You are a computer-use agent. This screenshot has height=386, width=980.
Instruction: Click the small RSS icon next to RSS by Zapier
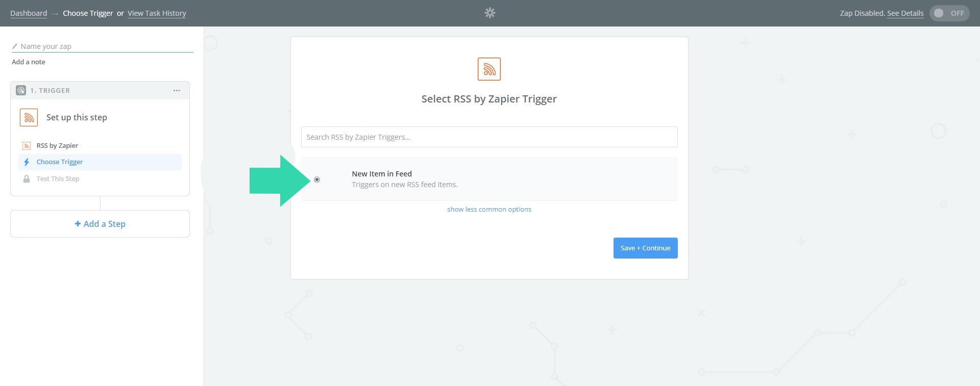pos(27,146)
